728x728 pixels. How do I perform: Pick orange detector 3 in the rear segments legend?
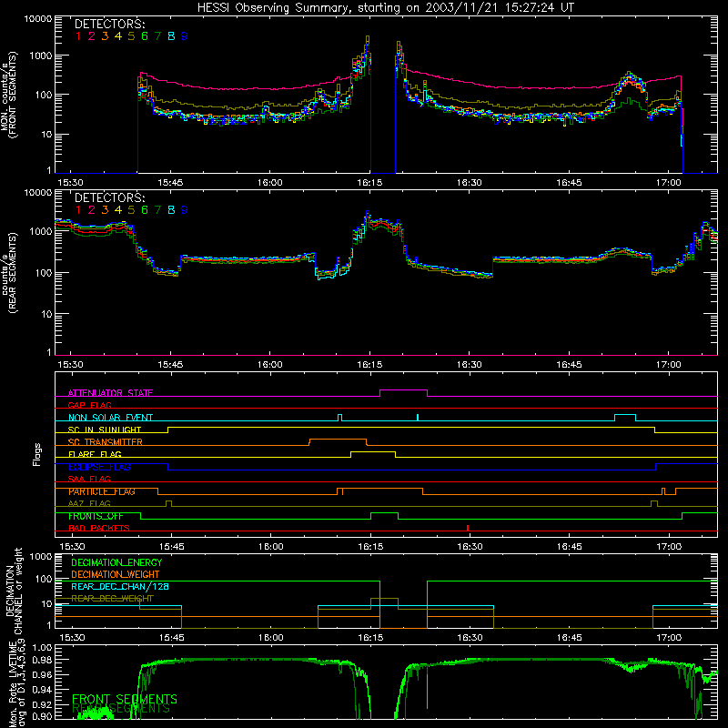point(105,210)
